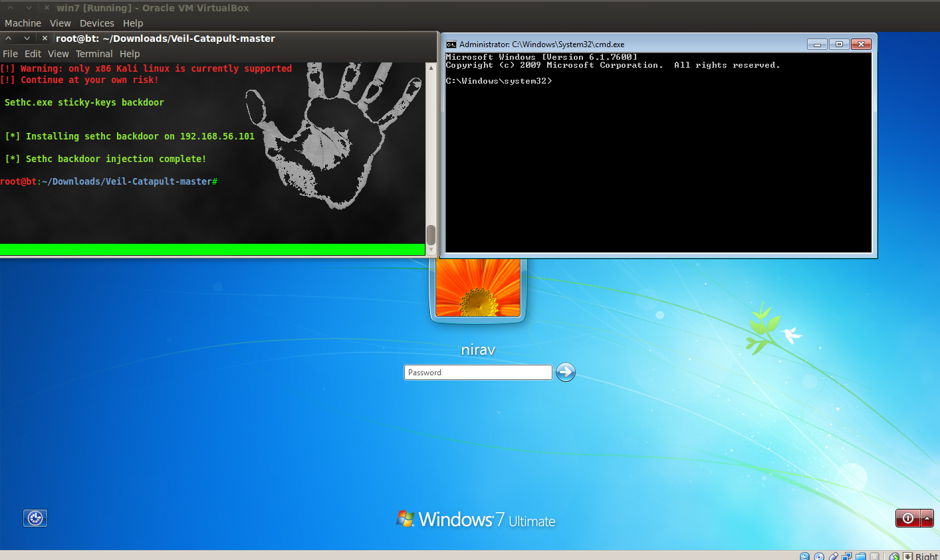Click the terminal window's up-arrow title button
This screenshot has height=560, width=940.
[x=9, y=39]
